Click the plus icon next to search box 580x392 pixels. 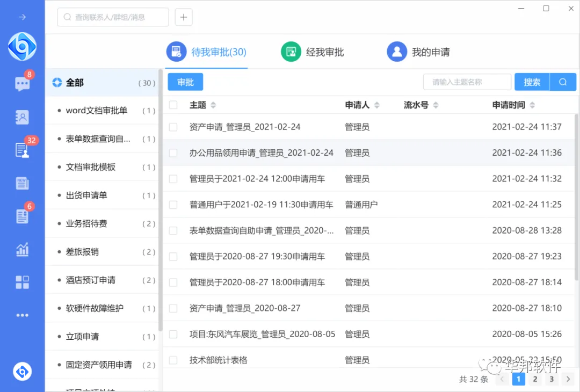184,17
